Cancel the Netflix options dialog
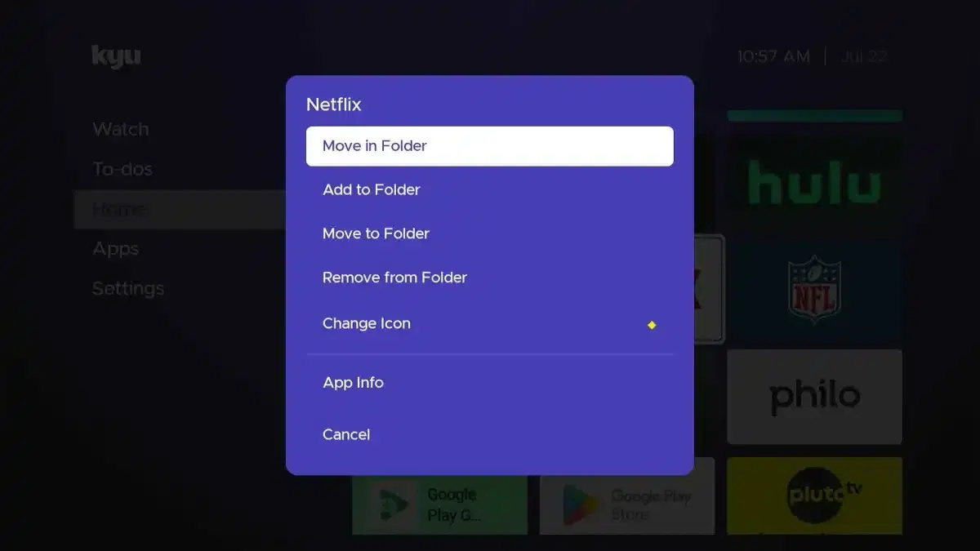The width and height of the screenshot is (980, 551). 490,434
